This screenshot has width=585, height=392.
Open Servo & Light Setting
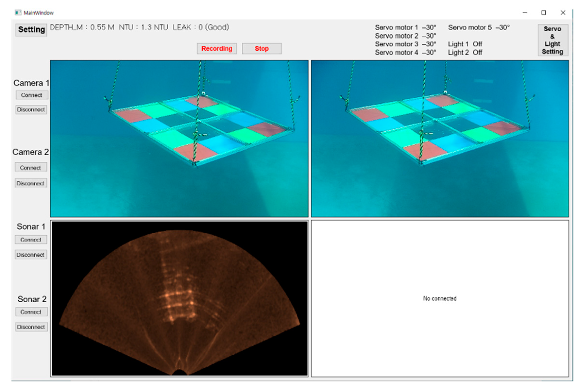tap(552, 40)
